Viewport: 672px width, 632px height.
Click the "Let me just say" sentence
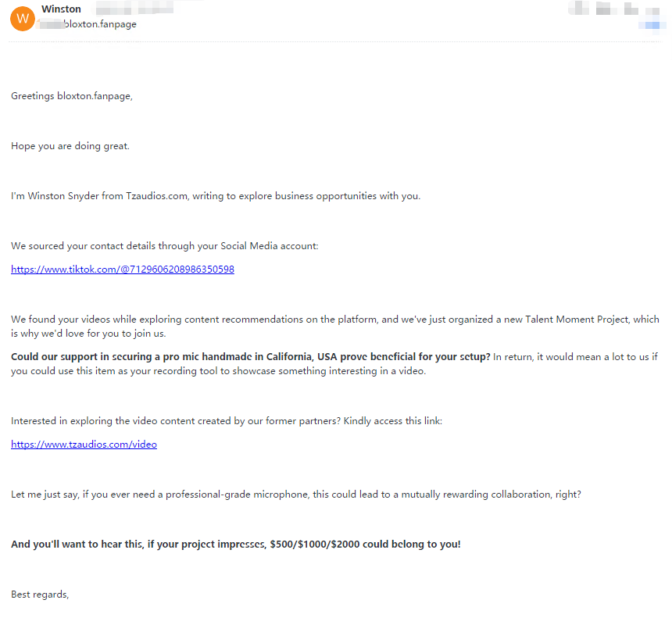pos(296,495)
